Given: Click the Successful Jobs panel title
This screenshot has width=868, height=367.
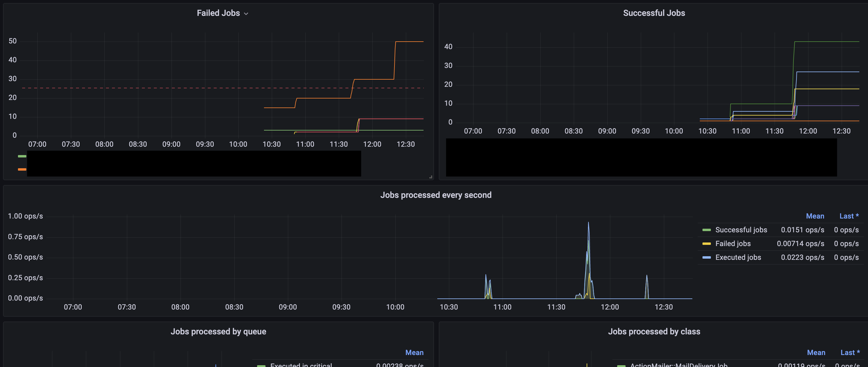Looking at the screenshot, I should pyautogui.click(x=654, y=13).
